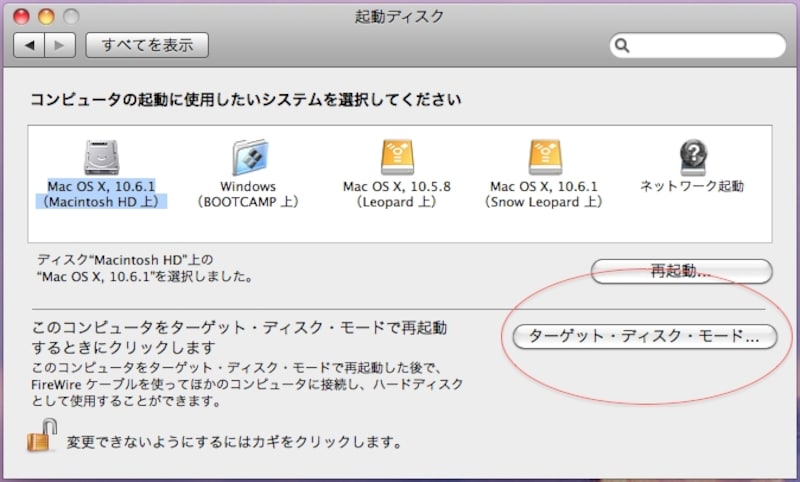Click the すべてを表示 button

147,45
